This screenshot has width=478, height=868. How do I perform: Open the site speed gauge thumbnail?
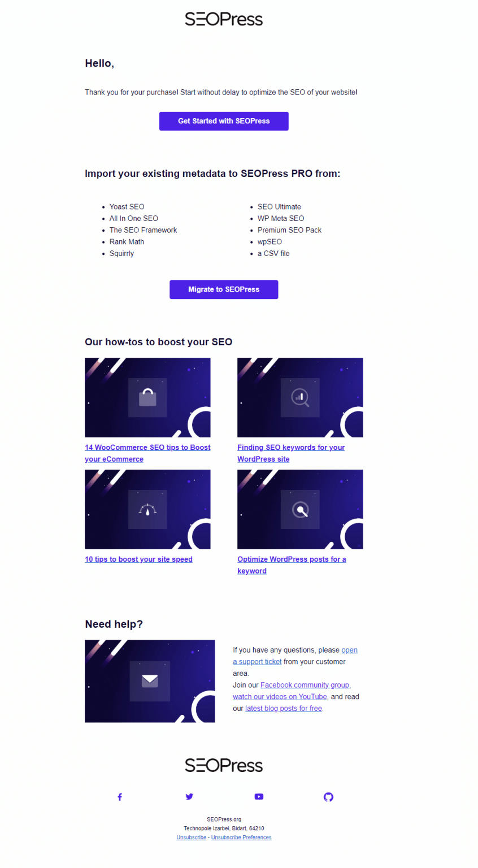coord(147,509)
